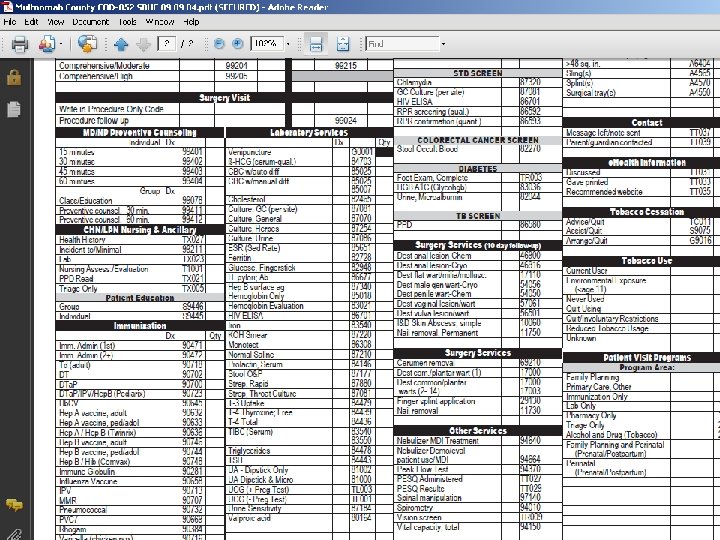Click the "Contact" section header
Image resolution: width=720 pixels, height=540 pixels.
point(647,123)
